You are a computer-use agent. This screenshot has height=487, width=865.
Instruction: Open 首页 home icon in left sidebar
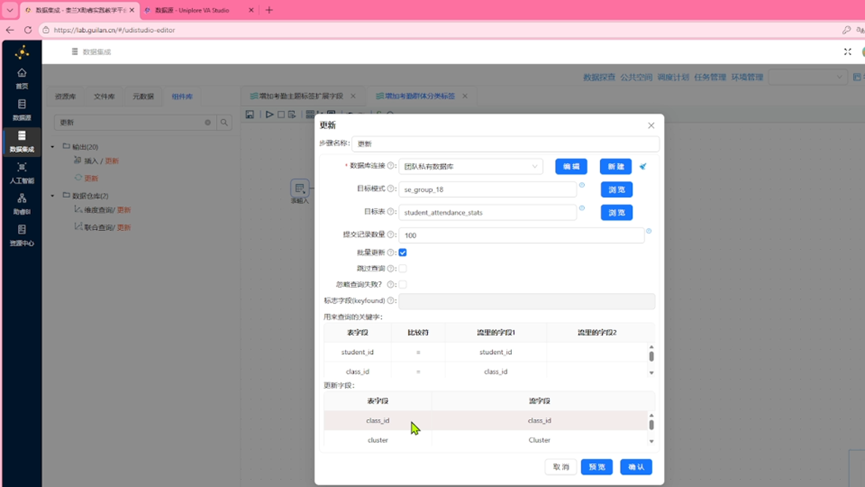point(22,78)
